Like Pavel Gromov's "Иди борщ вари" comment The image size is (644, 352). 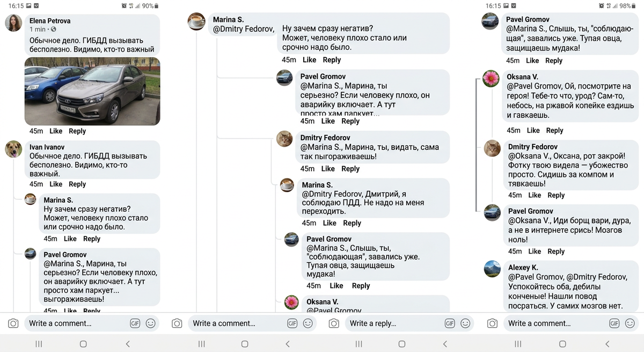[535, 252]
